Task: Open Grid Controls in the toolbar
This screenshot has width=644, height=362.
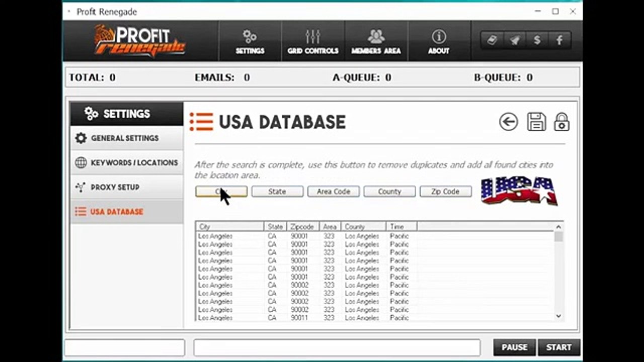Action: coord(313,41)
